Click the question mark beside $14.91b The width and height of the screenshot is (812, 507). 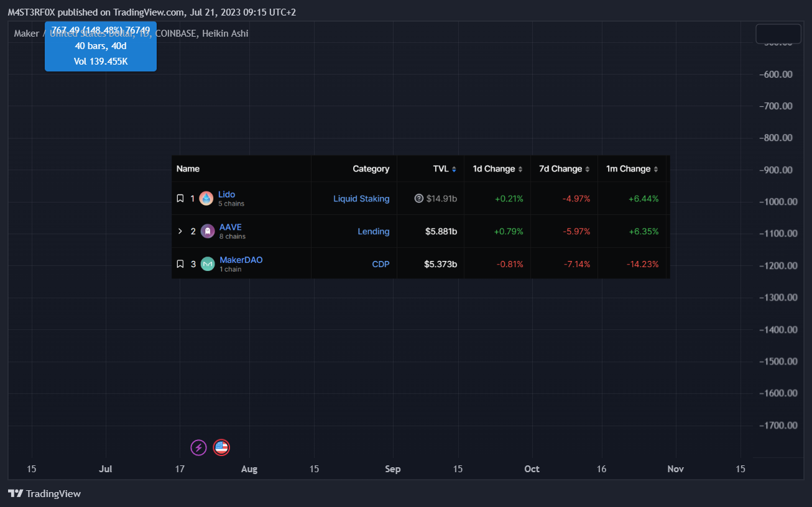click(x=419, y=199)
